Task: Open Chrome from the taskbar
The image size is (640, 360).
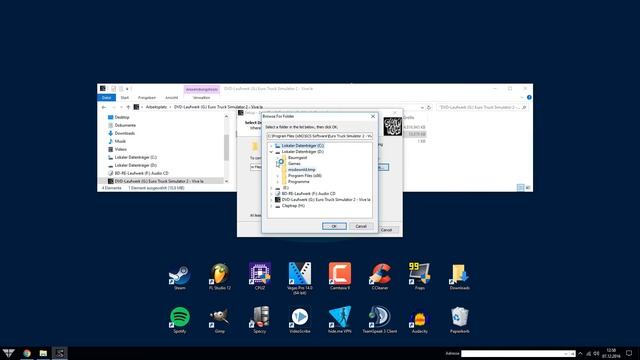Action: tap(27, 353)
